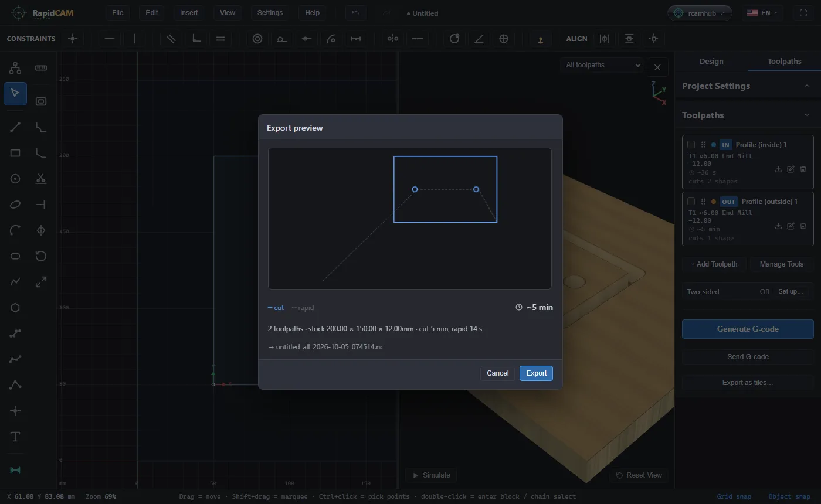Image resolution: width=821 pixels, height=504 pixels.
Task: Collapse the Toolpaths section
Action: (x=748, y=115)
